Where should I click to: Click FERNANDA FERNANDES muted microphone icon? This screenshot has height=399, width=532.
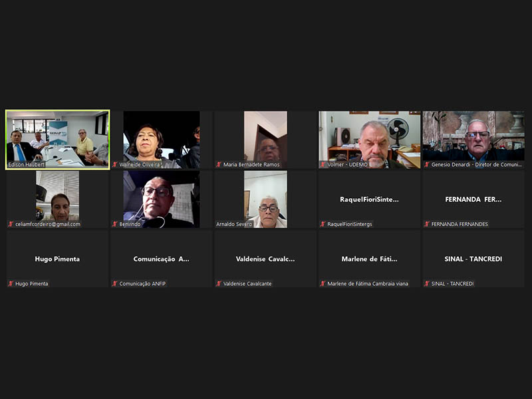427,224
